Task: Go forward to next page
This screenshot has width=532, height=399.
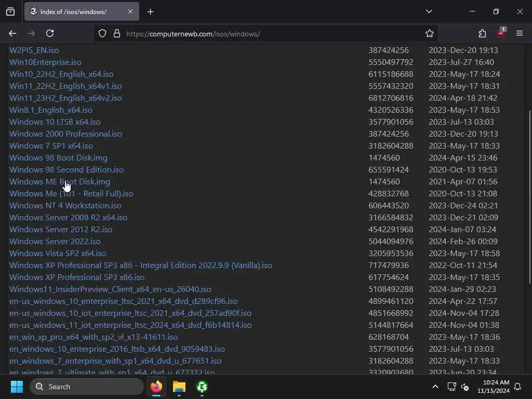Action: (31, 34)
